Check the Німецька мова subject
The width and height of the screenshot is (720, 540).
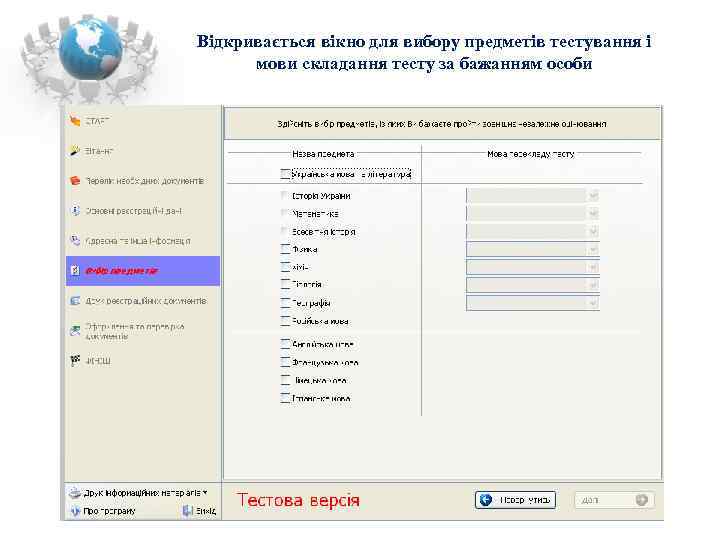point(285,380)
